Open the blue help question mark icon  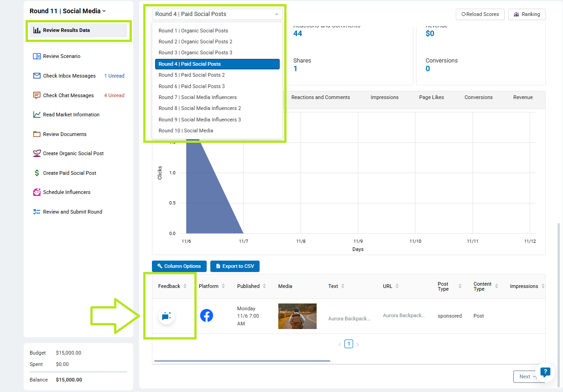pyautogui.click(x=545, y=372)
